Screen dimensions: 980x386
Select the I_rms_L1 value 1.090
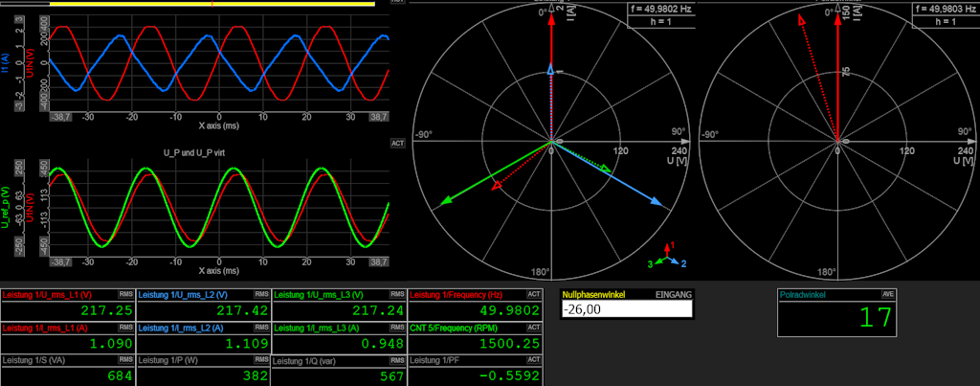tap(111, 344)
